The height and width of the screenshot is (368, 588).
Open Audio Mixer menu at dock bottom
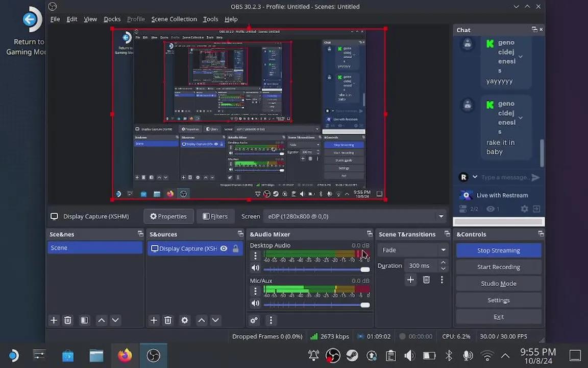pos(271,320)
